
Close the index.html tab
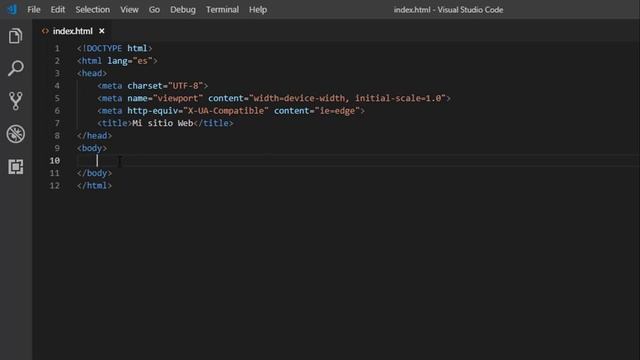pos(102,31)
